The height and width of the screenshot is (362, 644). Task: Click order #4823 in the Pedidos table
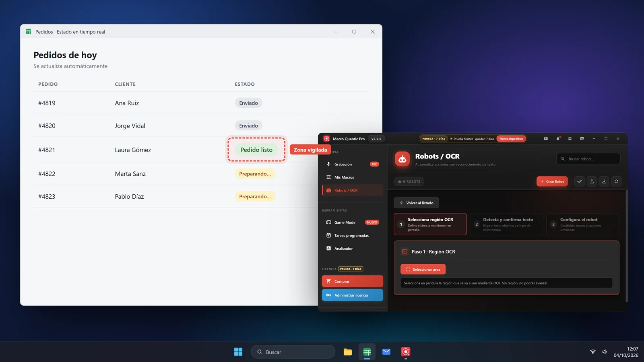coord(47,196)
